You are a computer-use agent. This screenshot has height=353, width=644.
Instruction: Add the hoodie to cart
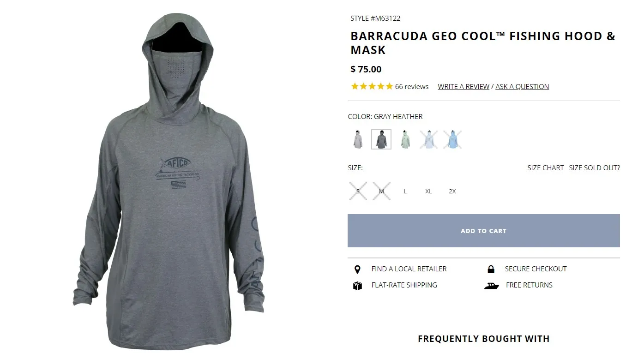click(x=483, y=231)
